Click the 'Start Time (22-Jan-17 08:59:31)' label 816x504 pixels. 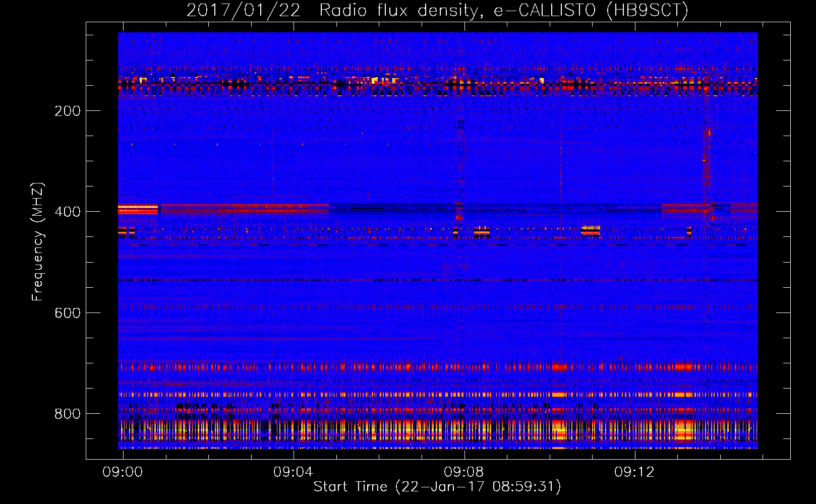pos(437,487)
